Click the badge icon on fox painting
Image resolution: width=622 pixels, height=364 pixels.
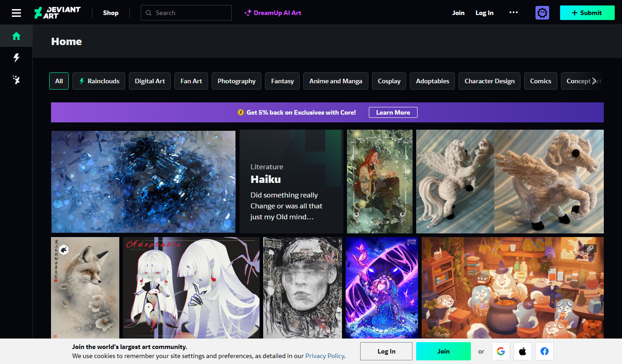(64, 249)
